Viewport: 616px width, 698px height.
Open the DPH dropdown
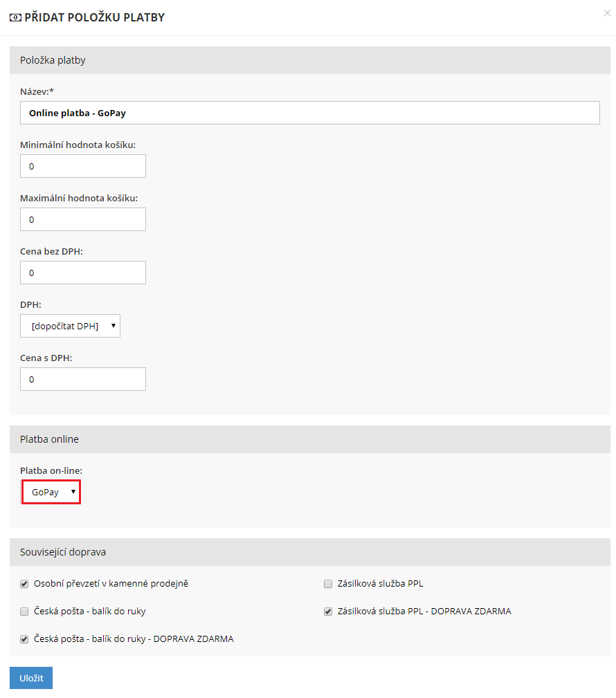point(70,326)
